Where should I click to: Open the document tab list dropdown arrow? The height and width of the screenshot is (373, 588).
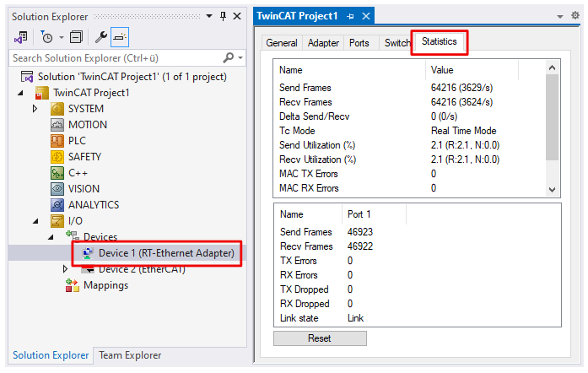pyautogui.click(x=560, y=17)
